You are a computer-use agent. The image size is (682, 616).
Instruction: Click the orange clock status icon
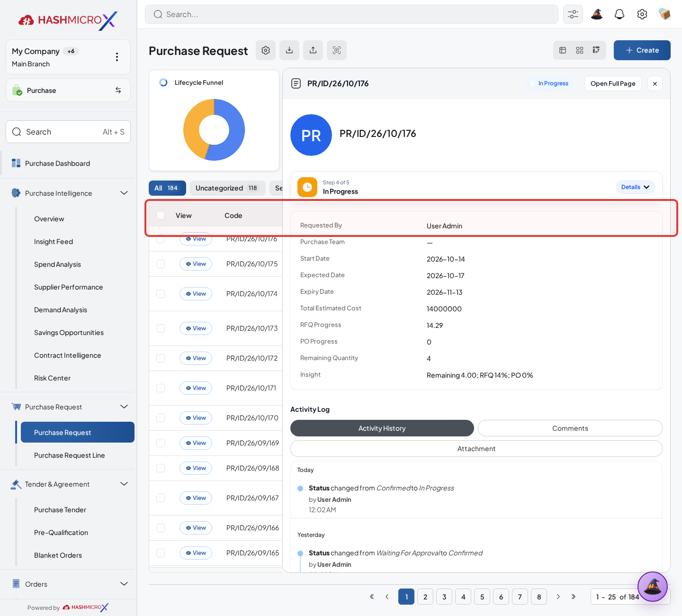click(x=307, y=187)
